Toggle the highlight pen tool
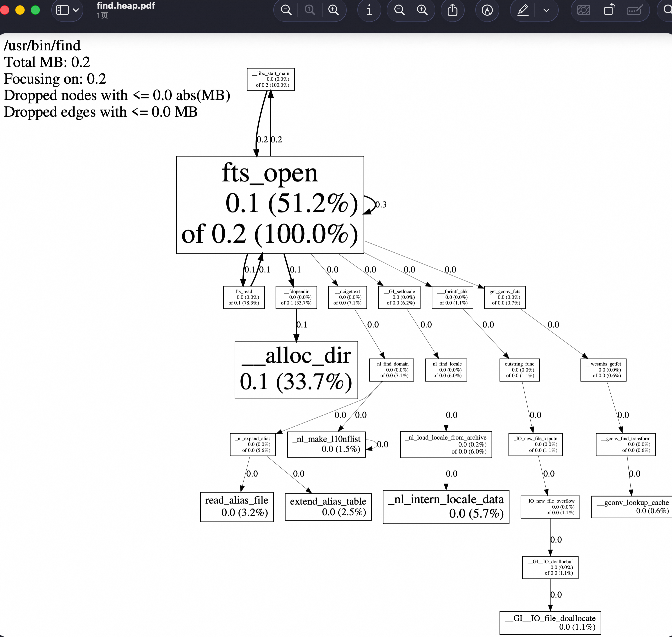The image size is (672, 637). point(523,10)
